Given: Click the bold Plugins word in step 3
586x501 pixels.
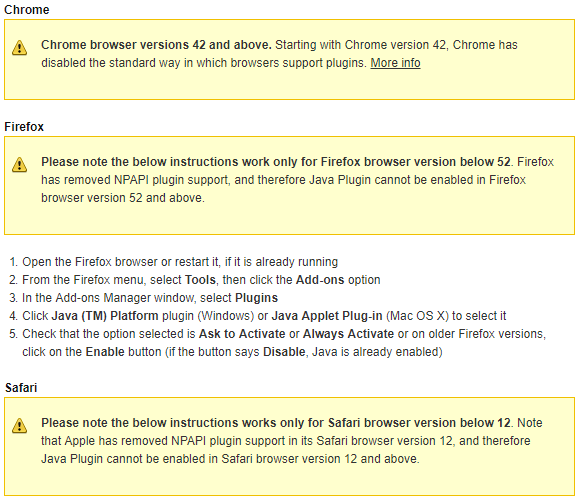Looking at the screenshot, I should [256, 298].
